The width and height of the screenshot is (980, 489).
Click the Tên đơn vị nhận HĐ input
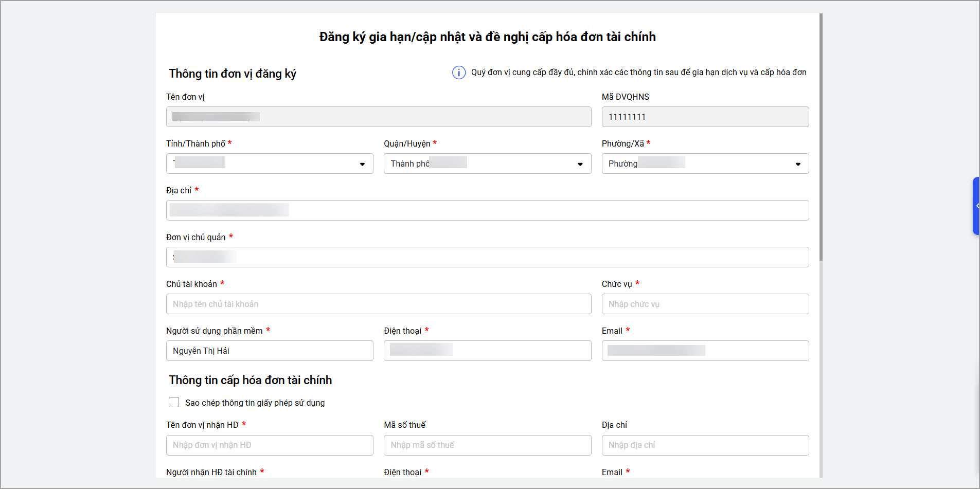(270, 445)
